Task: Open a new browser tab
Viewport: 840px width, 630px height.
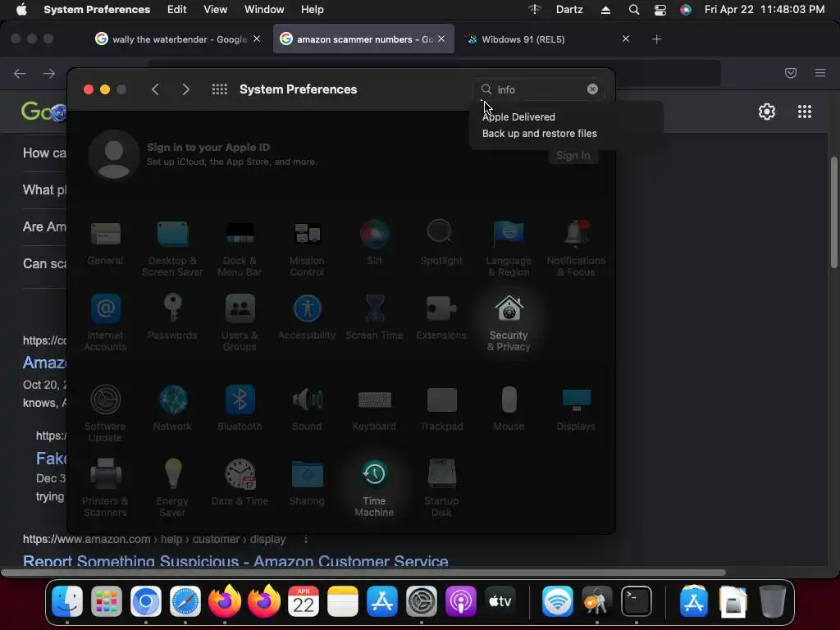Action: [x=656, y=39]
